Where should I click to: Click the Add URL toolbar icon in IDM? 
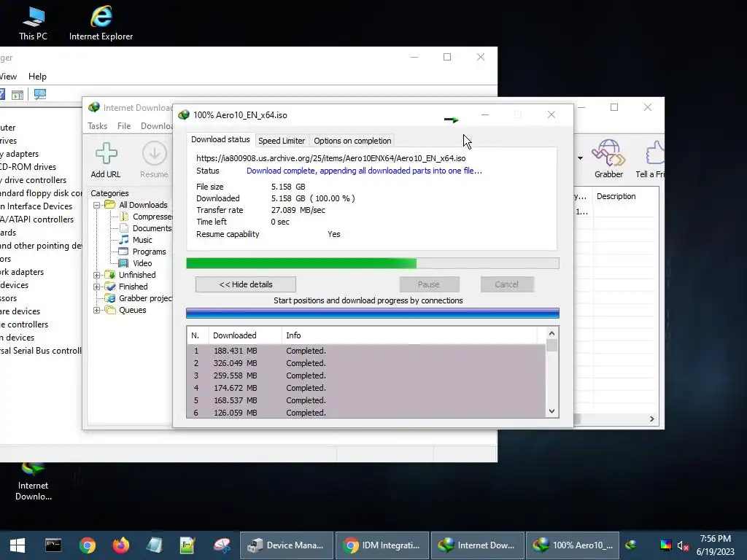[106, 160]
